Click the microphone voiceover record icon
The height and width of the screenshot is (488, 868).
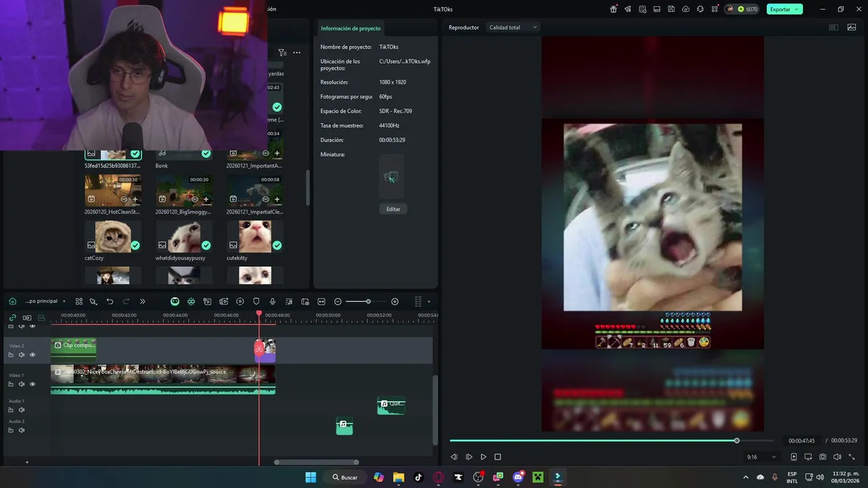[x=273, y=302]
